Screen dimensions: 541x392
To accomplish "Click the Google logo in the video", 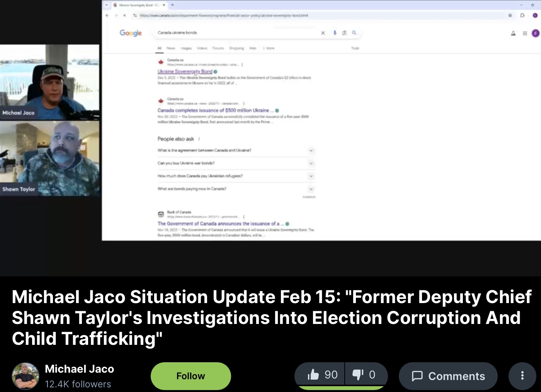I will pos(131,33).
